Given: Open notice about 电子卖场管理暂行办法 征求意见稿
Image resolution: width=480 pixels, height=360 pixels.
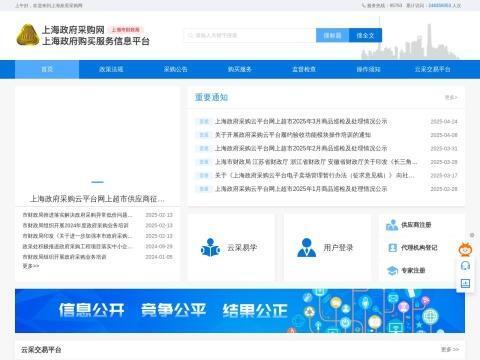Looking at the screenshot, I should 315,175.
